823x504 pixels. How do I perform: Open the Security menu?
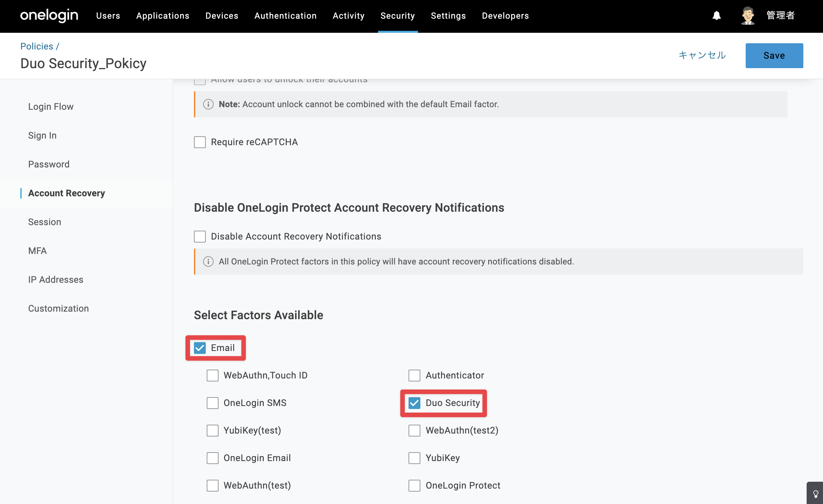coord(397,16)
